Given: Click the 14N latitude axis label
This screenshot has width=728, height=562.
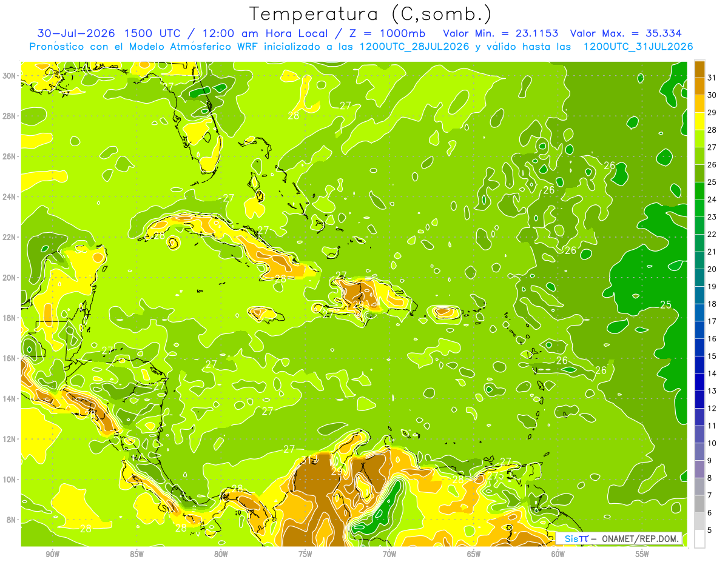Looking at the screenshot, I should [10, 398].
